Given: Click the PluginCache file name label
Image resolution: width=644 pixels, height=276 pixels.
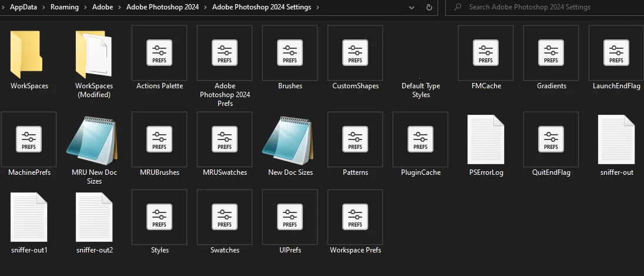Looking at the screenshot, I should pos(421,172).
